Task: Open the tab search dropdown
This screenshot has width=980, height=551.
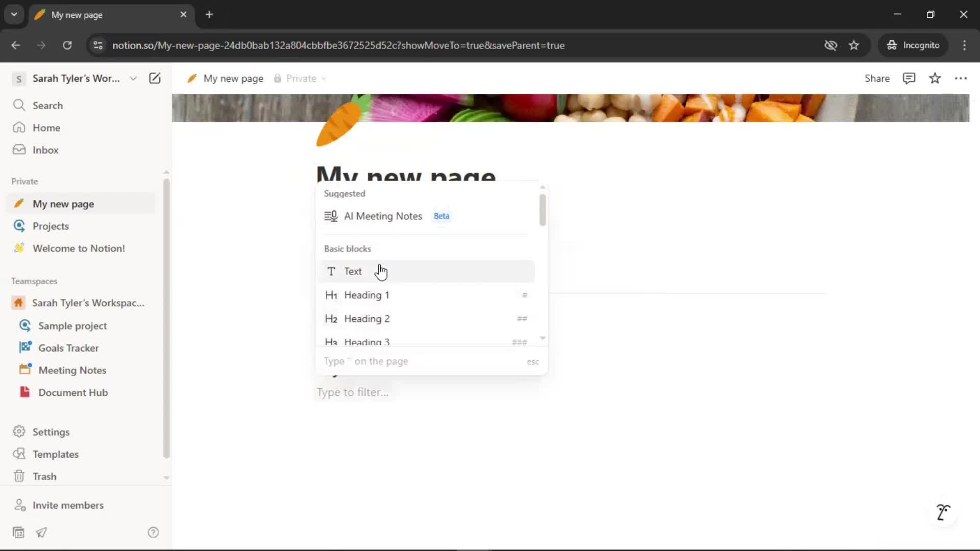Action: [14, 14]
